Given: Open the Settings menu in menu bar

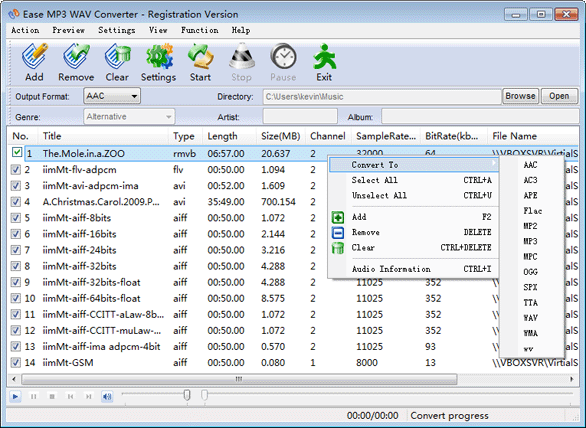Looking at the screenshot, I should point(117,30).
